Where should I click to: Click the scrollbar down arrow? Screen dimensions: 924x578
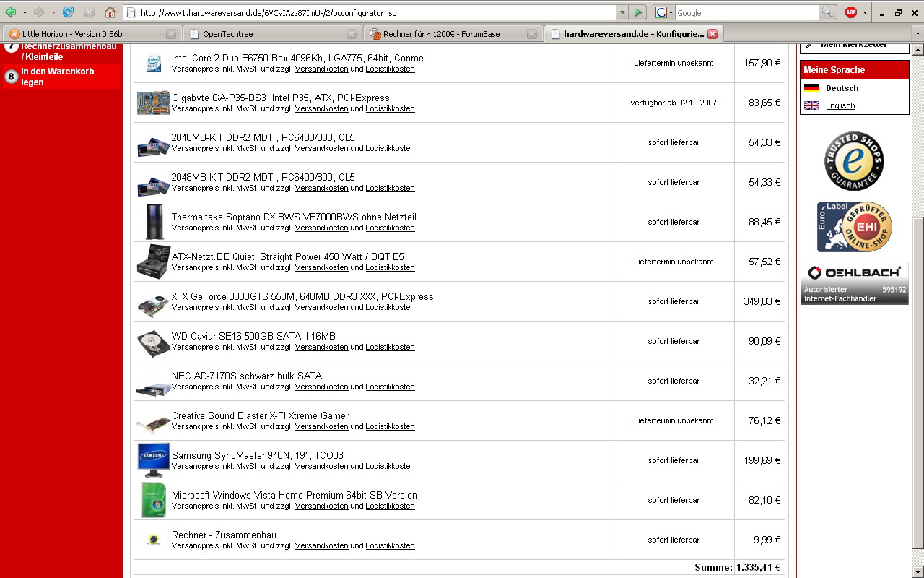coord(918,571)
